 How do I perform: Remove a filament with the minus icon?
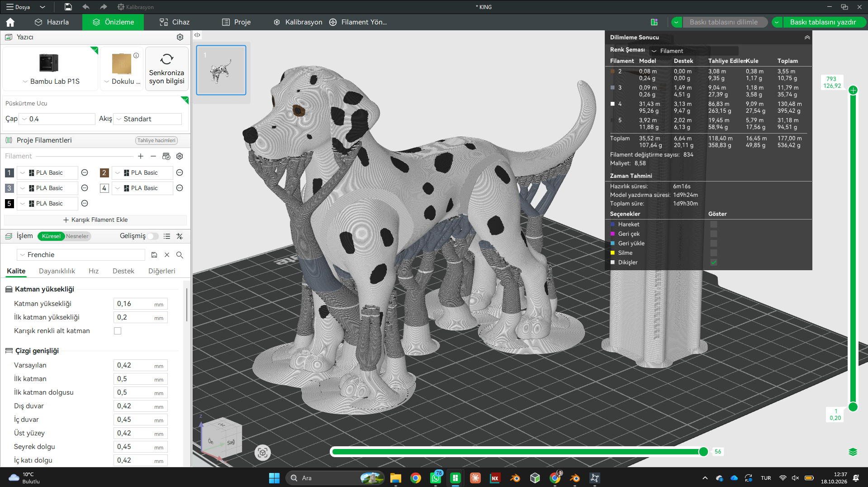(x=153, y=156)
